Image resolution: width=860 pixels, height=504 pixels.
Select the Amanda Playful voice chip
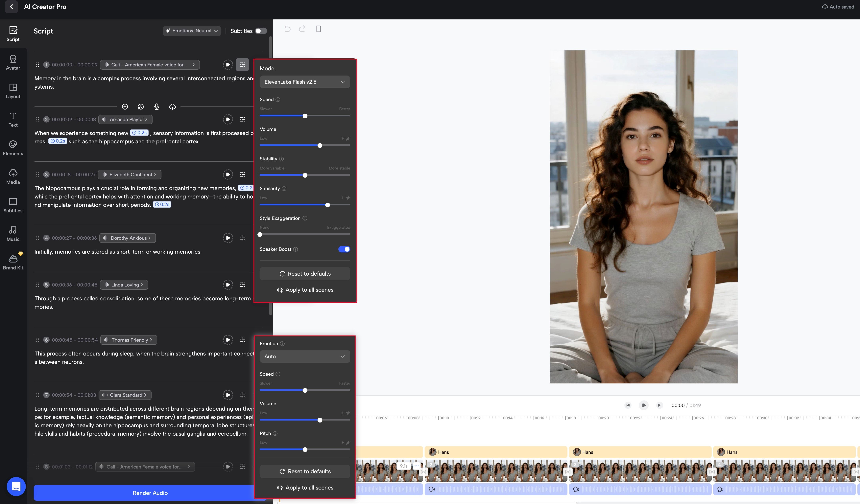[125, 119]
